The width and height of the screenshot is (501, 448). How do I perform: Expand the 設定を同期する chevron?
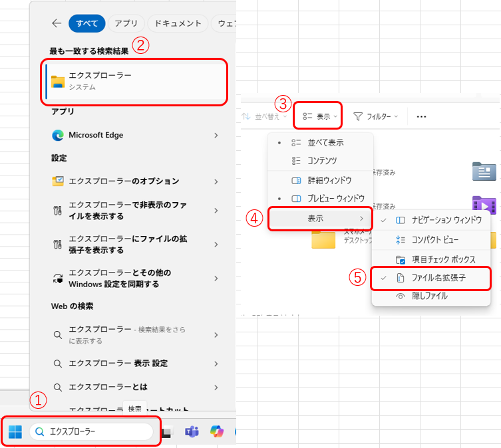coord(216,279)
